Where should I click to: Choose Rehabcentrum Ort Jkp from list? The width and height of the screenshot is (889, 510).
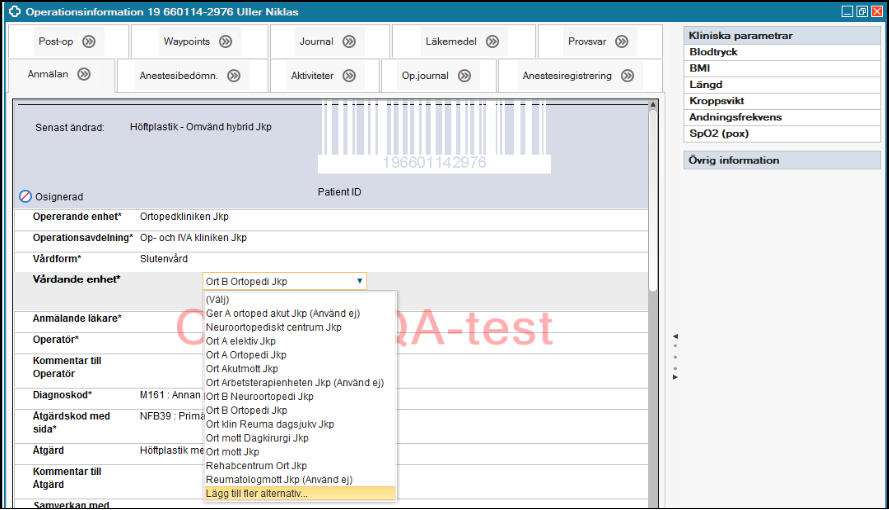(x=256, y=466)
